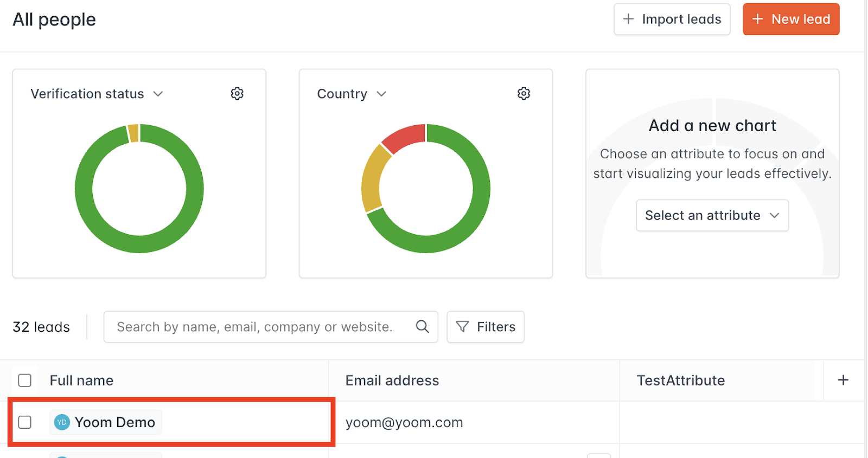Open Country chart settings gear
868x458 pixels.
(x=524, y=94)
